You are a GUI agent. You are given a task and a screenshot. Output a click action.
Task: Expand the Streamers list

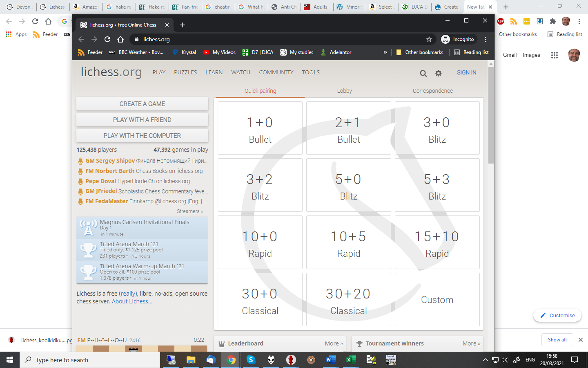click(x=189, y=211)
